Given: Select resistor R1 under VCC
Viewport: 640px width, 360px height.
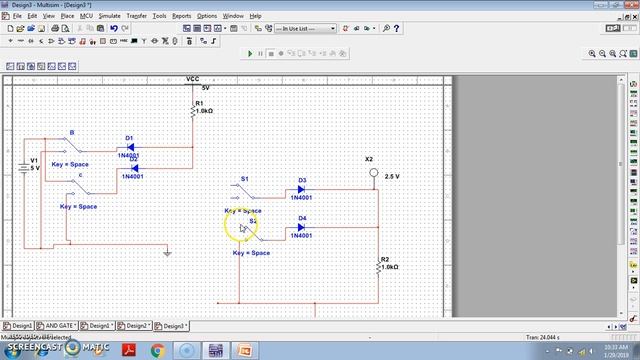Looking at the screenshot, I should pos(193,111).
